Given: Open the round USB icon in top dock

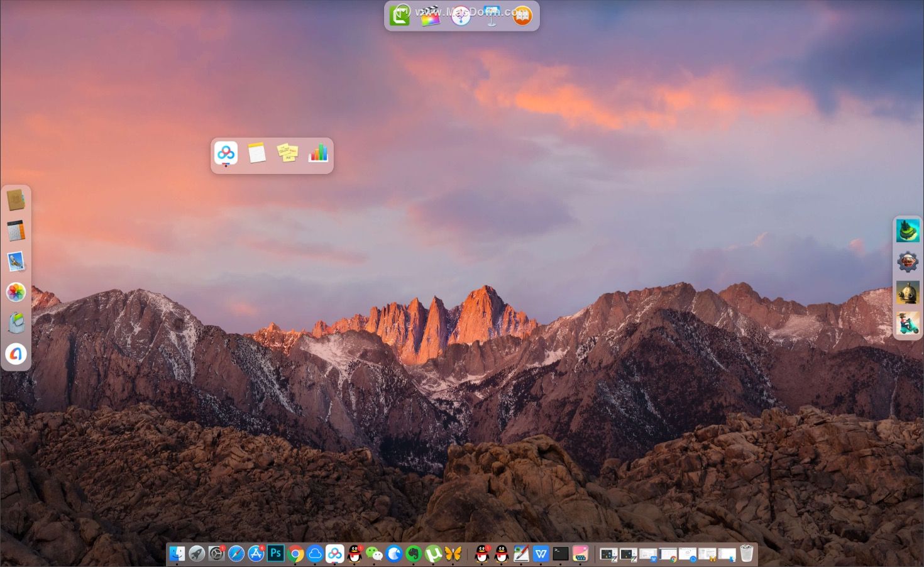Looking at the screenshot, I should [x=461, y=15].
